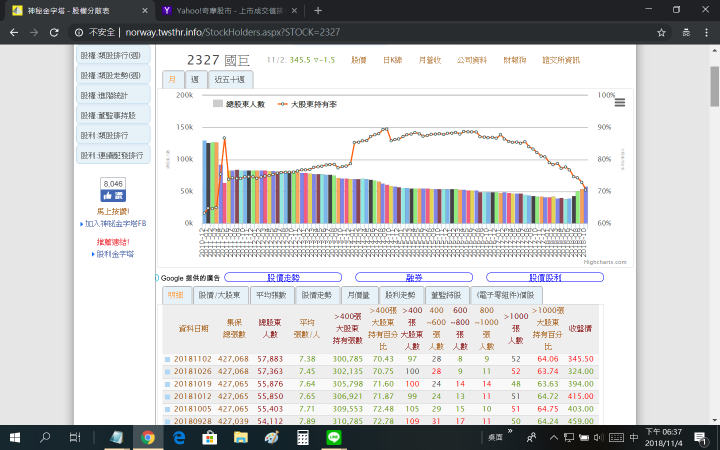Open new browser tab with plus icon
Viewport: 720px width, 450px height.
click(318, 10)
